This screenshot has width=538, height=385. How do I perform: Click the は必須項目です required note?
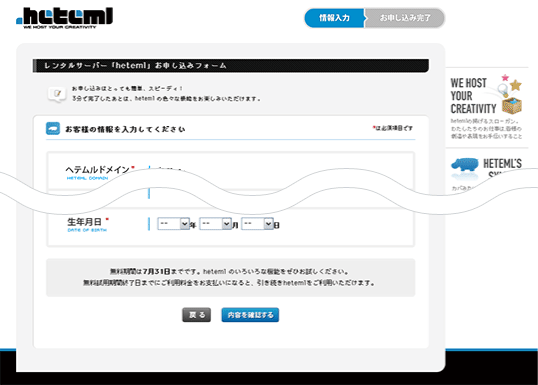pos(393,128)
